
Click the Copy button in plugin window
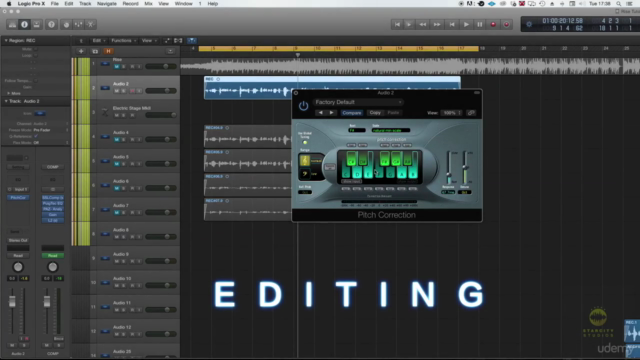point(375,113)
